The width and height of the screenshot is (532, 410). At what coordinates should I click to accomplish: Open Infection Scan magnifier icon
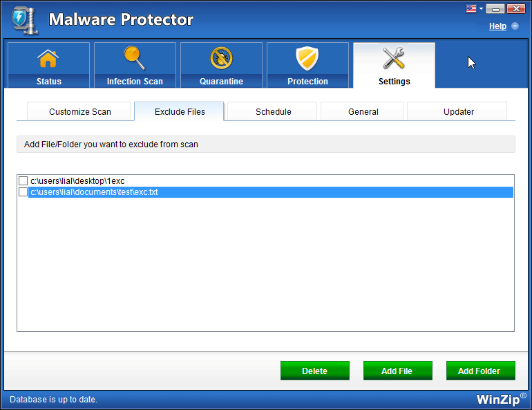[134, 58]
